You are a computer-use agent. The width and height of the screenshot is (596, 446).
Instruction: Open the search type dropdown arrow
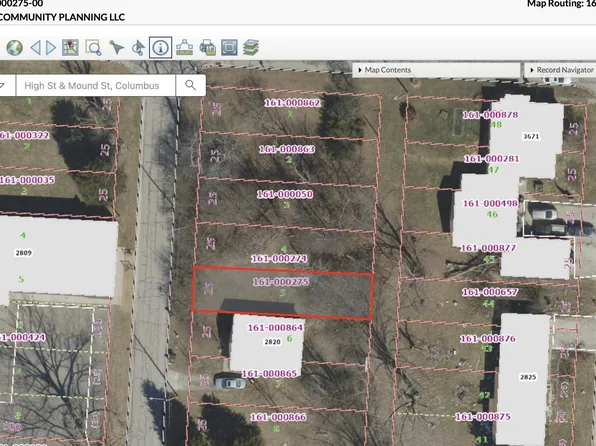tap(2, 85)
